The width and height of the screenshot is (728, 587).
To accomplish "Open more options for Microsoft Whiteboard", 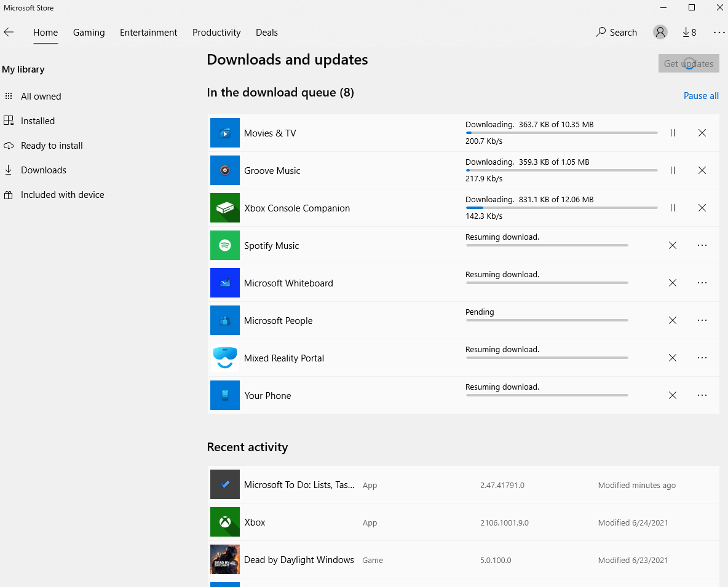I will tap(702, 283).
